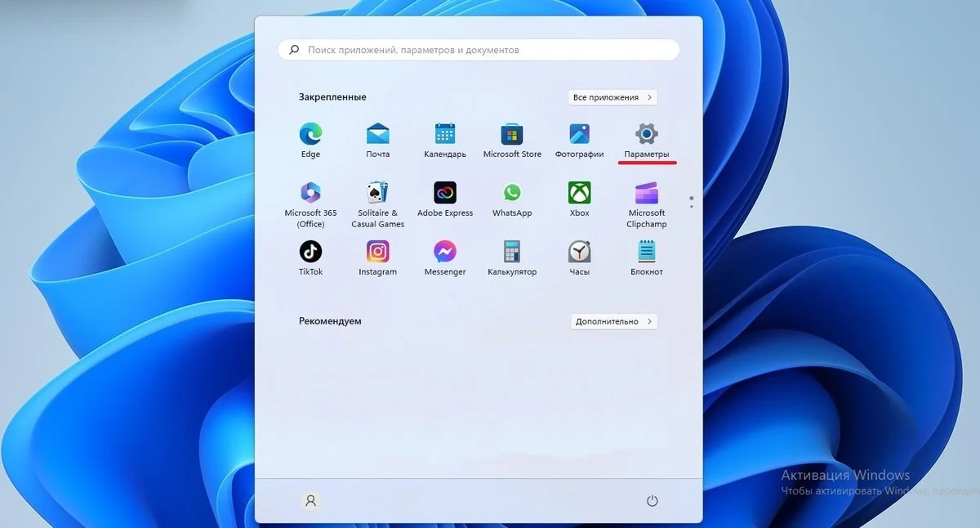This screenshot has width=980, height=528.
Task: Go to next pinned apps page dot
Action: 692,206
